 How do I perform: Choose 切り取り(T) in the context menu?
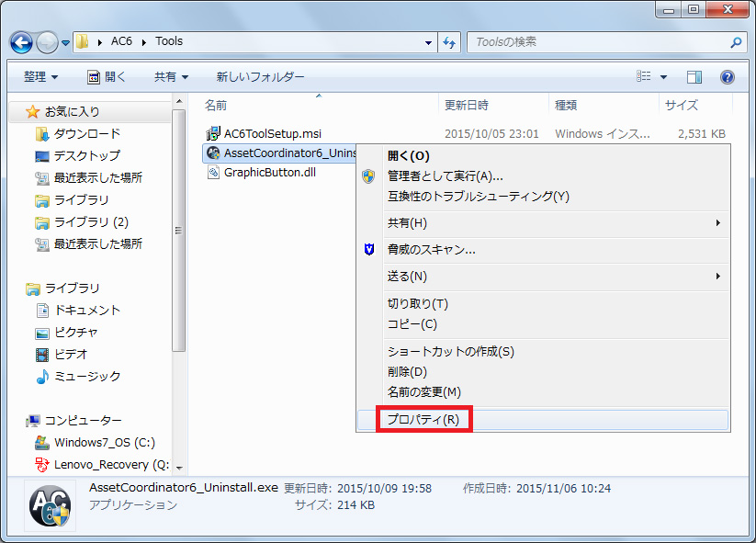click(544, 304)
